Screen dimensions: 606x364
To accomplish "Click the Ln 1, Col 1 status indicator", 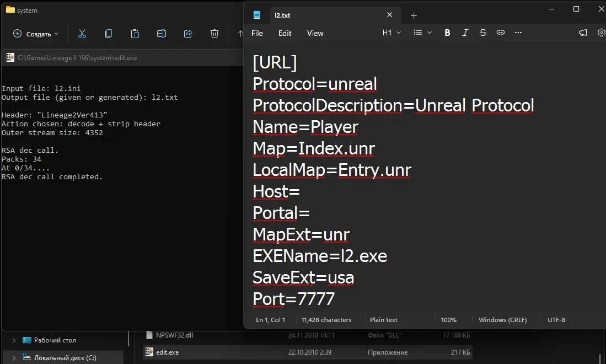I will point(271,320).
